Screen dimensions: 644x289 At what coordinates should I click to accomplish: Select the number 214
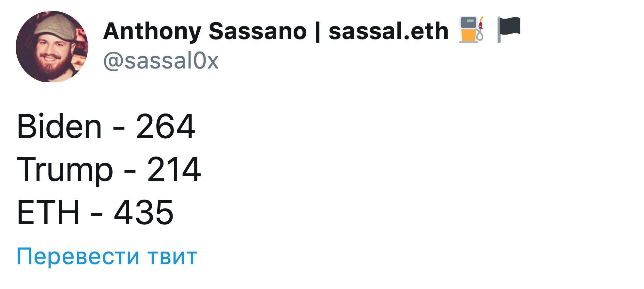[174, 170]
